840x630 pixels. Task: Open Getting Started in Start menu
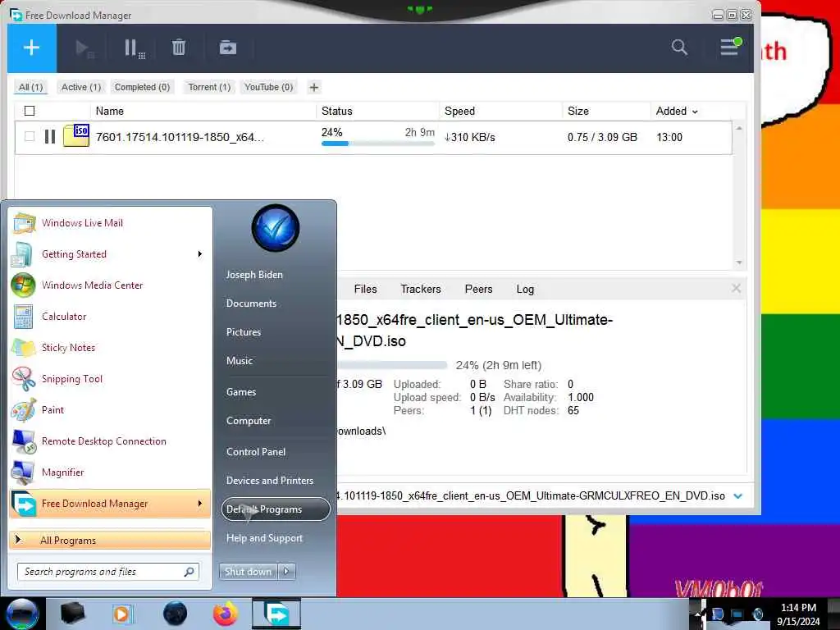point(110,254)
